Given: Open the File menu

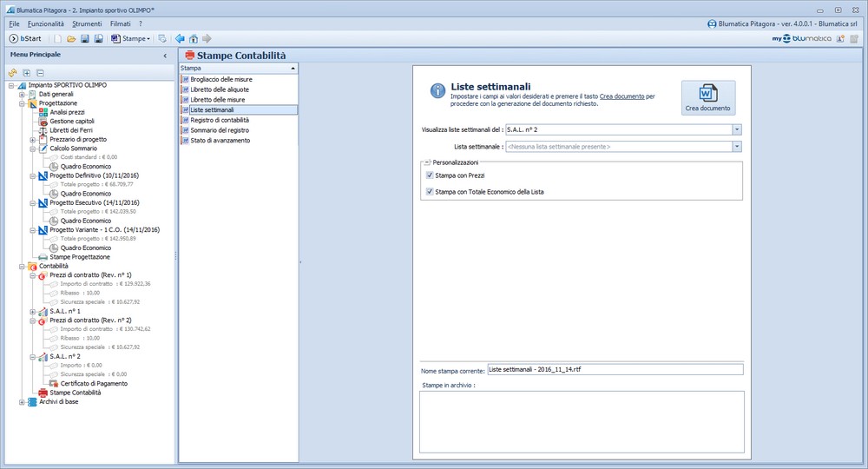Looking at the screenshot, I should [x=15, y=23].
